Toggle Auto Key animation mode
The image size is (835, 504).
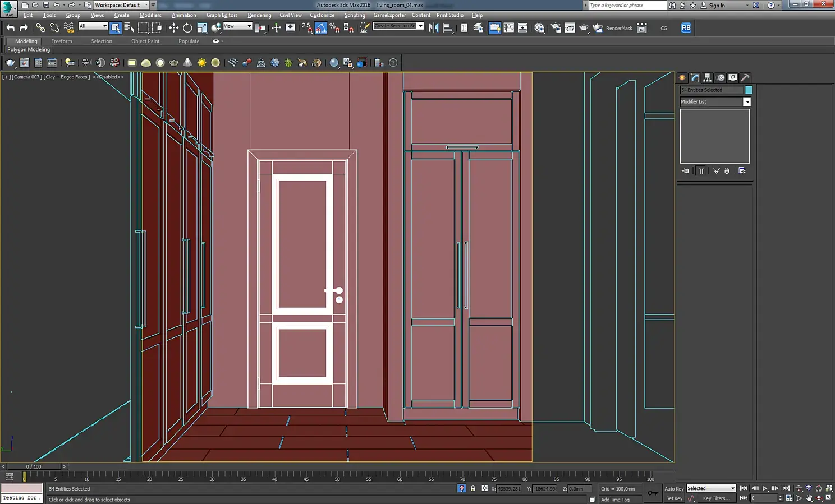coord(674,488)
